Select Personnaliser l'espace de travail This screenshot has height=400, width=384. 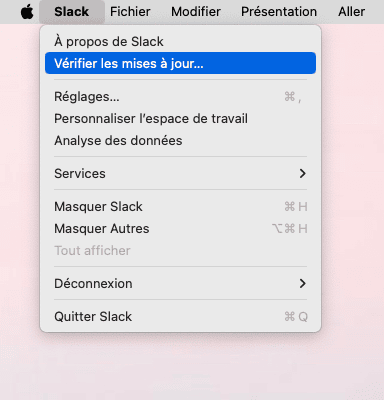pyautogui.click(x=180, y=119)
